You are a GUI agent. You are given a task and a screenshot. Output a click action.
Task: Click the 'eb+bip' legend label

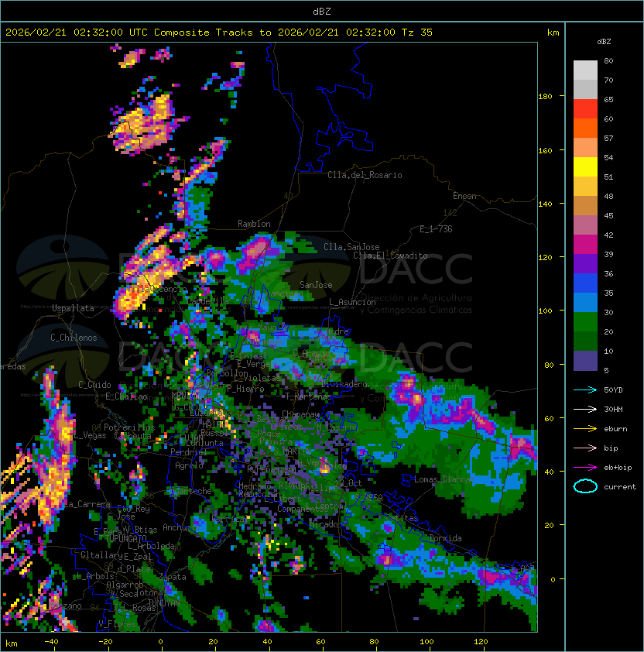pos(618,468)
